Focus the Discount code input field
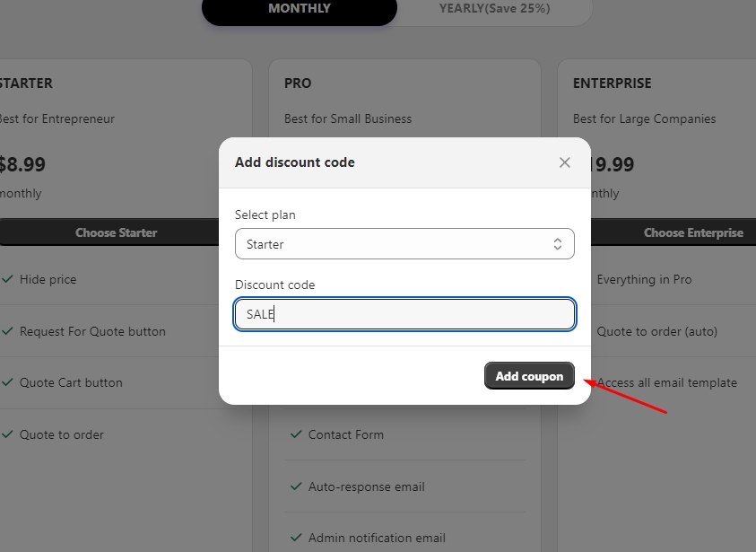This screenshot has width=756, height=552. [404, 314]
